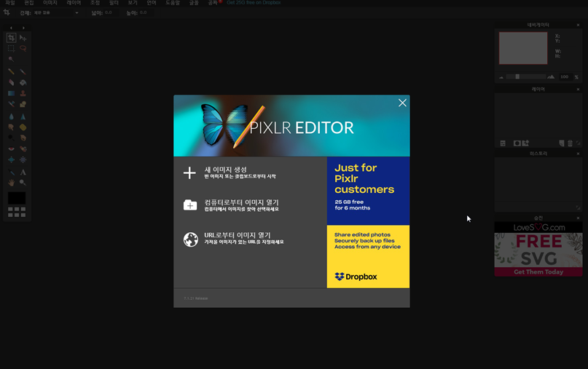Open the Dropbox 25 GB free advertisement
588x369 pixels.
(368, 222)
